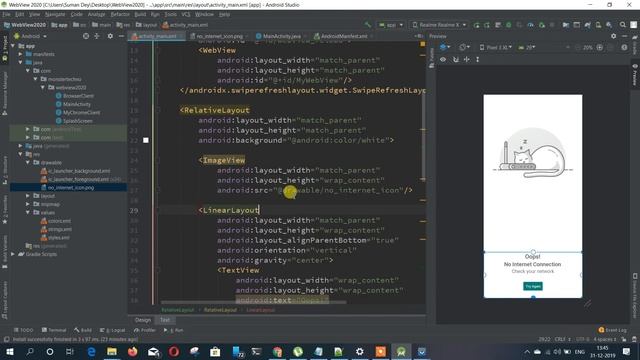Click the Make Project hammer icon
640x360 pixels.
point(368,25)
